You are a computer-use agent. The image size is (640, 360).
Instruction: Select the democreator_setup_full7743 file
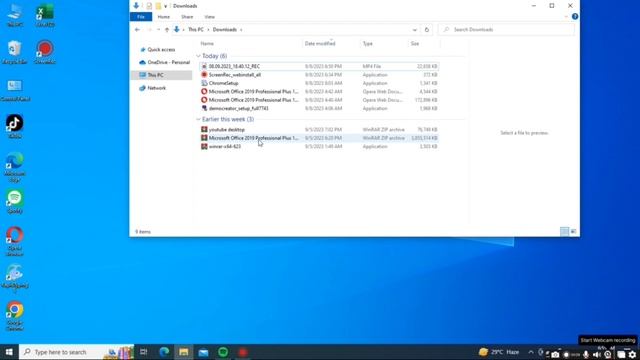pyautogui.click(x=319, y=109)
